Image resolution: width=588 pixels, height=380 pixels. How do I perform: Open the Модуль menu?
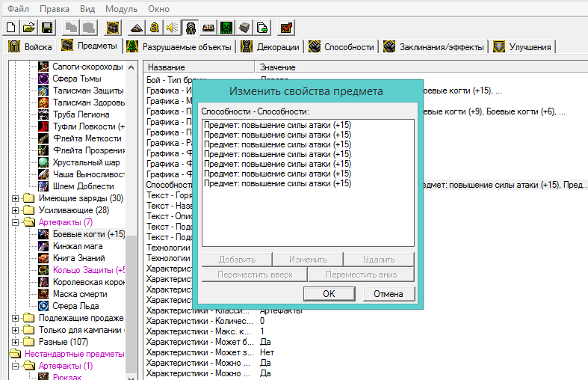click(x=122, y=9)
